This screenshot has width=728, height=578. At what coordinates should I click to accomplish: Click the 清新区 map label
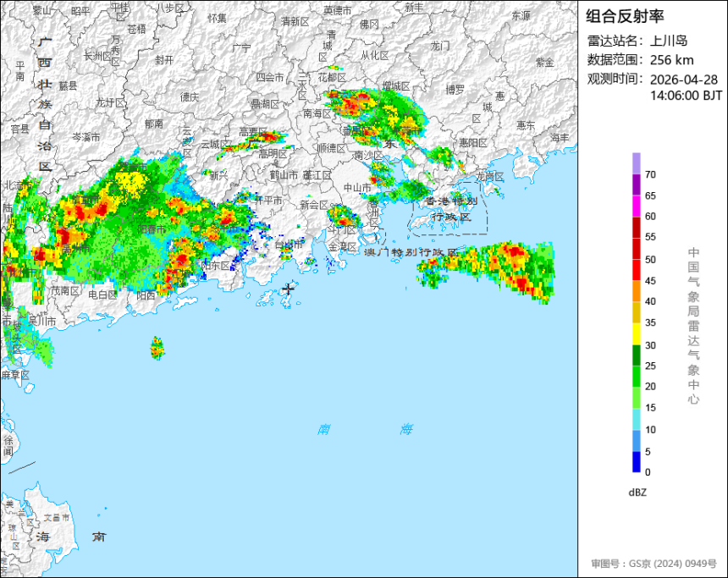pos(295,21)
